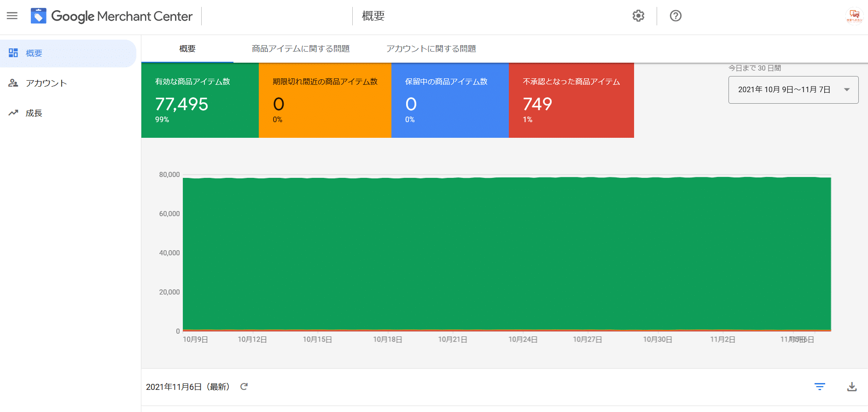Click the アカウント people icon in sidebar

coord(13,83)
